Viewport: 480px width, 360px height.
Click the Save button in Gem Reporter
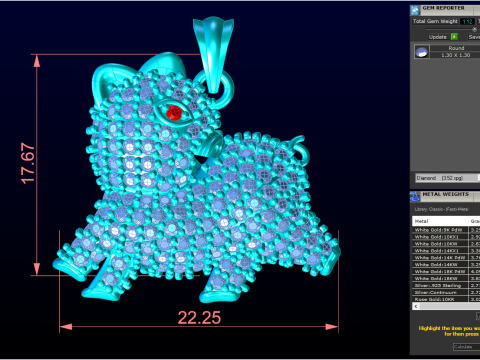click(x=474, y=37)
